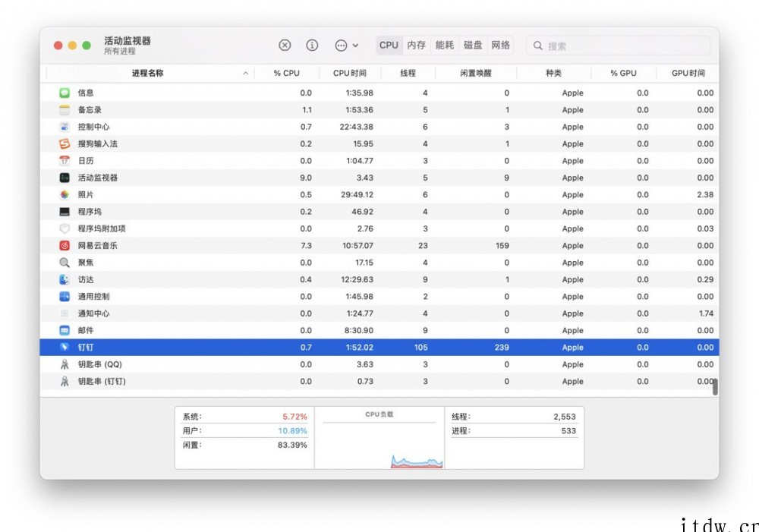759x532 pixels.
Task: Click the 22:43.38 CPU time value
Action: [356, 126]
